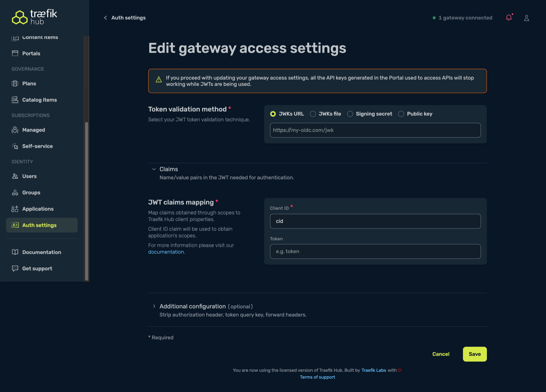Click the JWKs URL input field
This screenshot has height=392, width=546.
tap(375, 130)
